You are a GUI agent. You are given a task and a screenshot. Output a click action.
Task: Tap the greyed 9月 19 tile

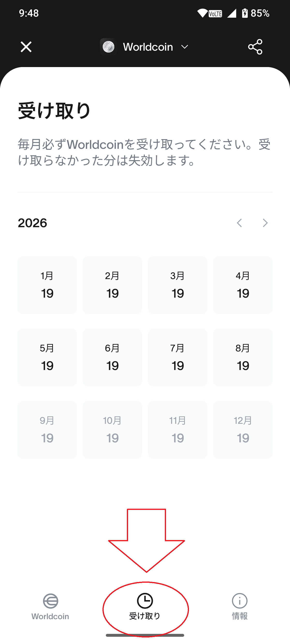click(x=47, y=430)
